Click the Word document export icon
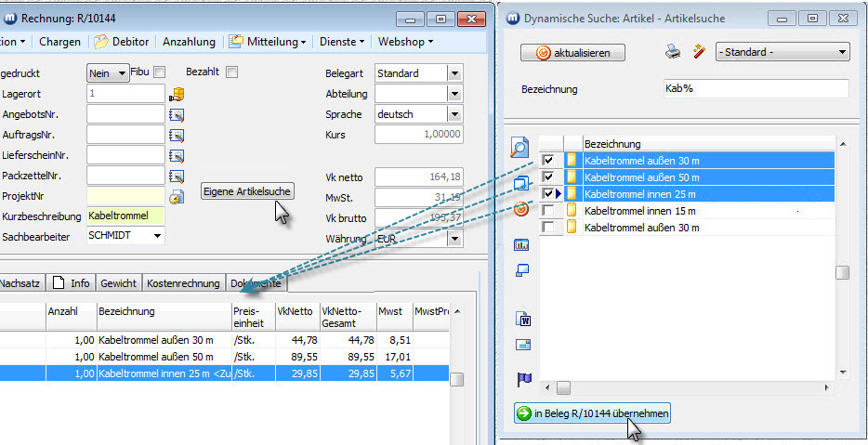868x445 pixels. pyautogui.click(x=522, y=319)
